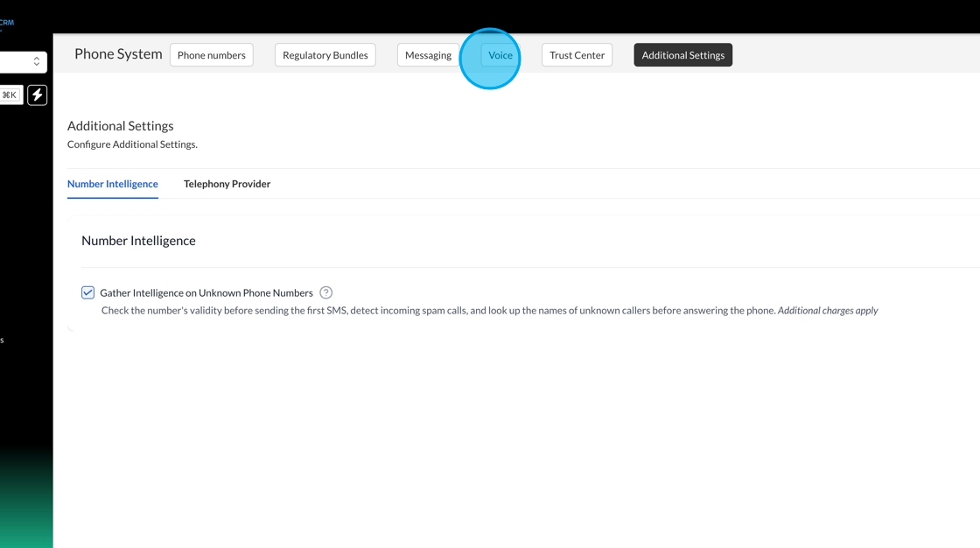The height and width of the screenshot is (548, 980).
Task: Click help icon beside Gather Intelligence option
Action: [325, 292]
